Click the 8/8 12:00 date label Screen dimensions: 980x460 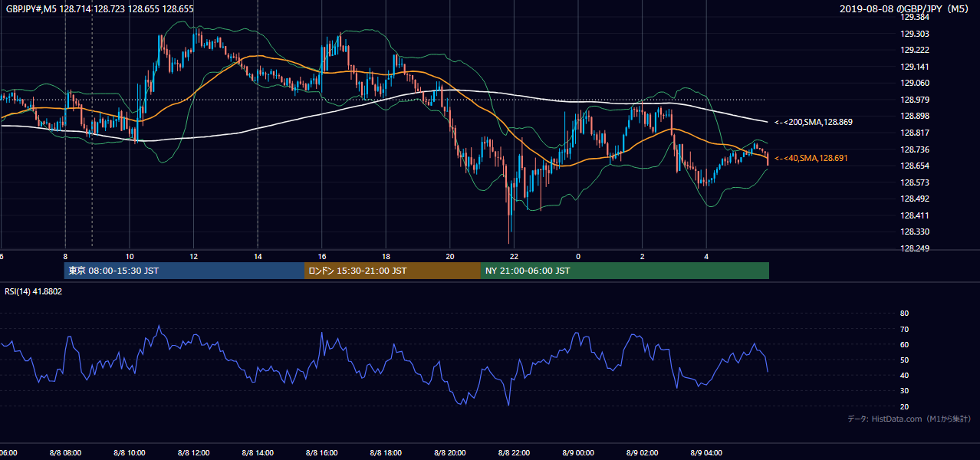pyautogui.click(x=194, y=453)
